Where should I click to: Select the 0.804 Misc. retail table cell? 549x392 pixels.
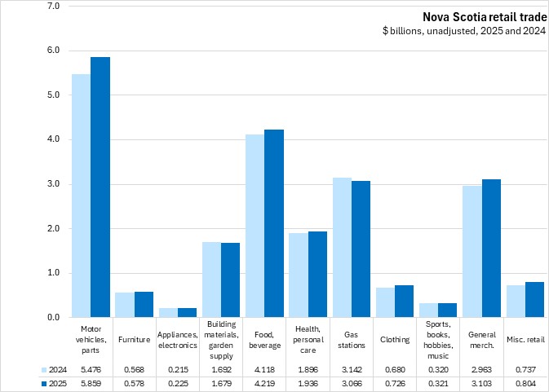(524, 383)
